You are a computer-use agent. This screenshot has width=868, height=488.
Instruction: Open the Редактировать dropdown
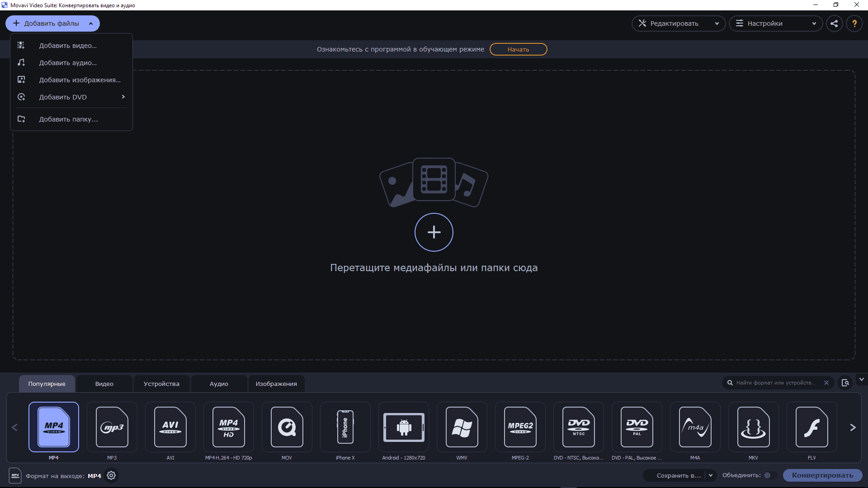click(679, 23)
